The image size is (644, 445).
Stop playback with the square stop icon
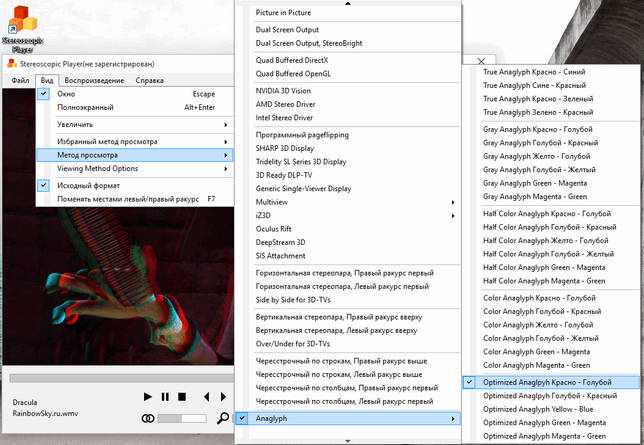coord(182,397)
